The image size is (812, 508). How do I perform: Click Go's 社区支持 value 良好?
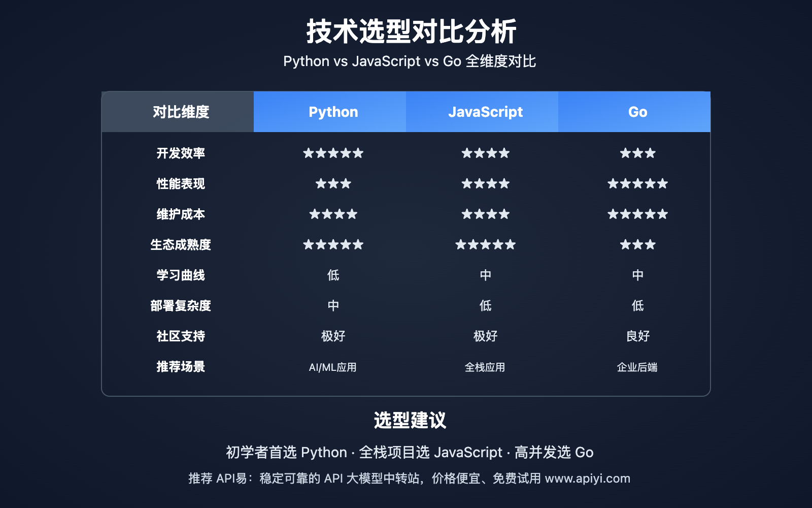click(638, 336)
